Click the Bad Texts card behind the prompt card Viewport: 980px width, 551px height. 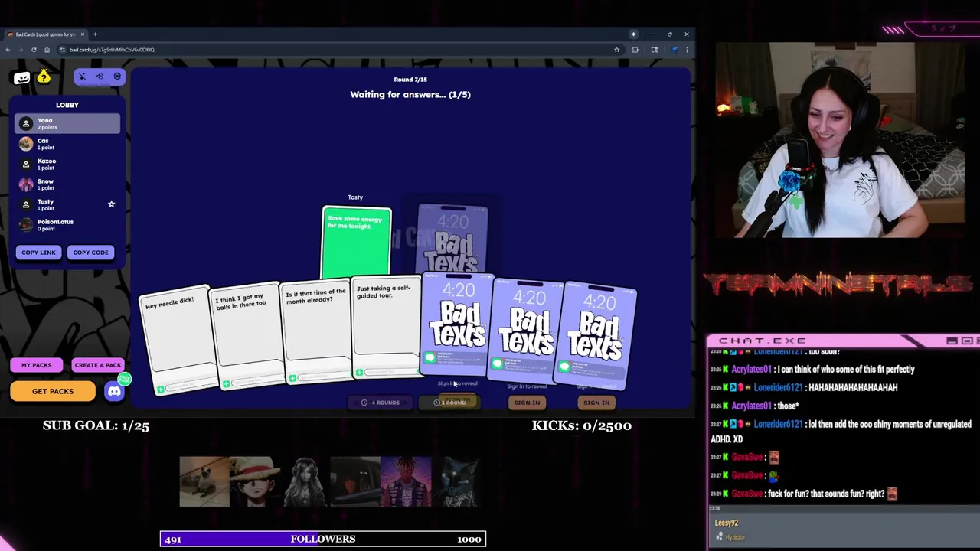(x=453, y=239)
